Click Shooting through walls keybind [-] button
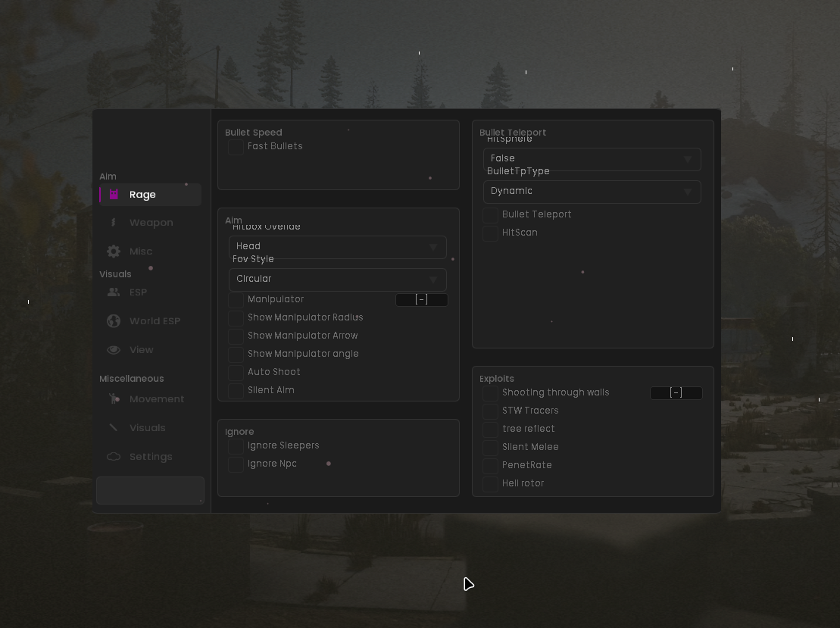Viewport: 840px width, 628px height. tap(676, 392)
